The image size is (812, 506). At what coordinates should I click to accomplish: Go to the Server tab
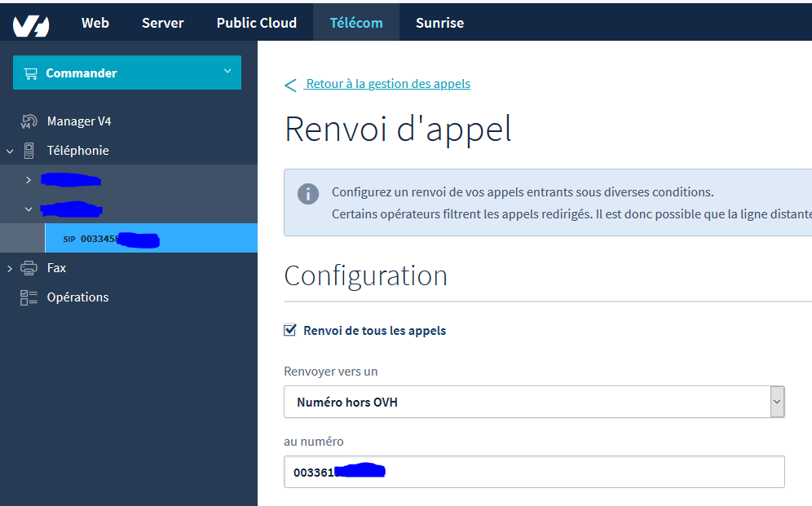point(162,23)
